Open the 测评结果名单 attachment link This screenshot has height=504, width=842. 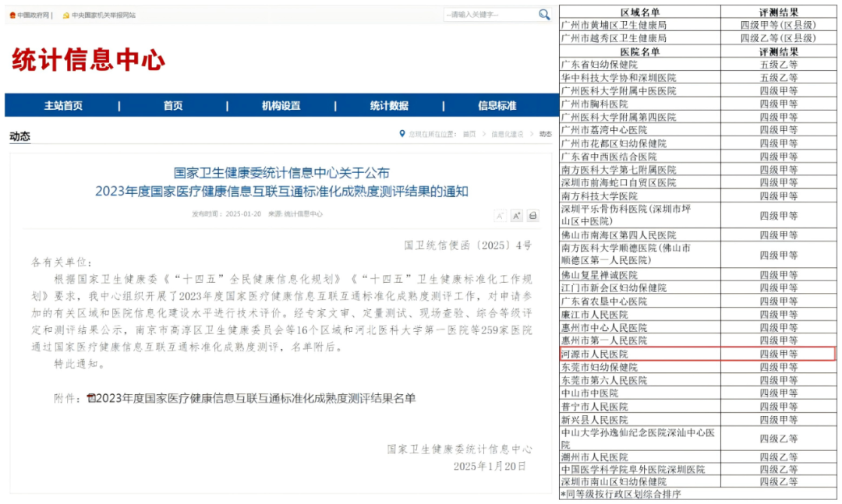[x=256, y=398]
